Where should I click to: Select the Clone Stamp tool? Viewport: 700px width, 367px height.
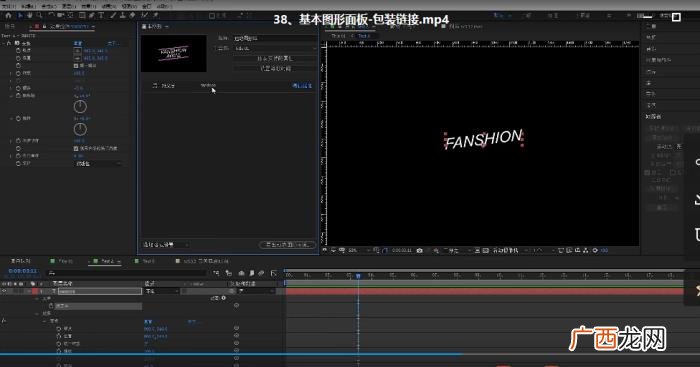coord(123,16)
